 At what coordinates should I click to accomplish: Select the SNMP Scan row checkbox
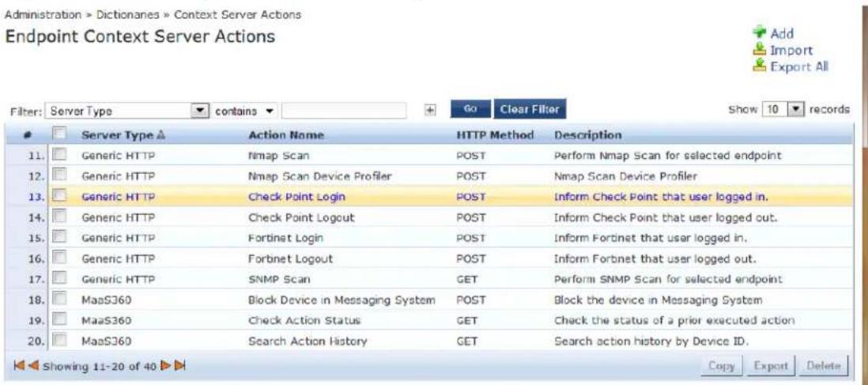pyautogui.click(x=58, y=278)
